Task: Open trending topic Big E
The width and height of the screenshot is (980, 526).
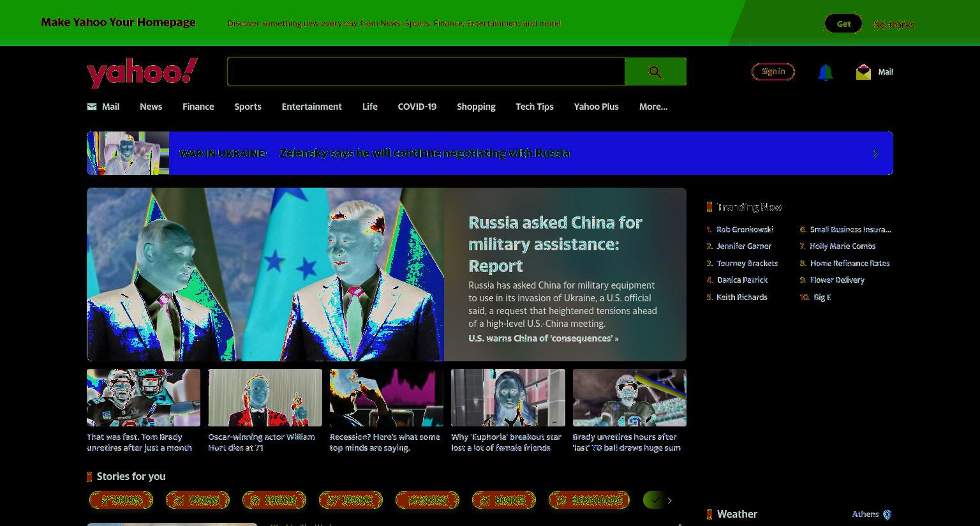Action: (x=822, y=297)
